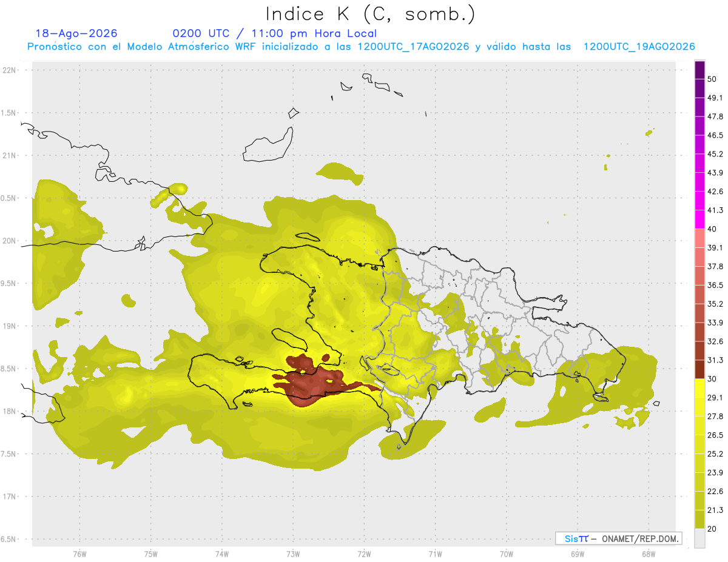Click the color bar label "45.2"
Screen dimensions: 728x562
[715, 154]
